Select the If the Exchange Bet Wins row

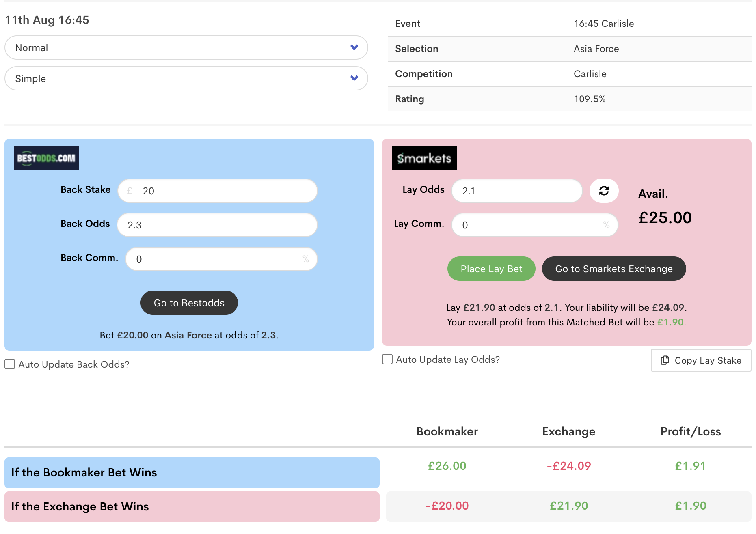pos(192,507)
